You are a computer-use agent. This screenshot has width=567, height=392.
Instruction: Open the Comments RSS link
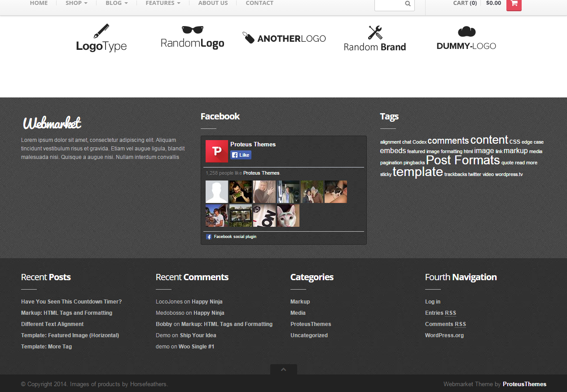(x=445, y=324)
